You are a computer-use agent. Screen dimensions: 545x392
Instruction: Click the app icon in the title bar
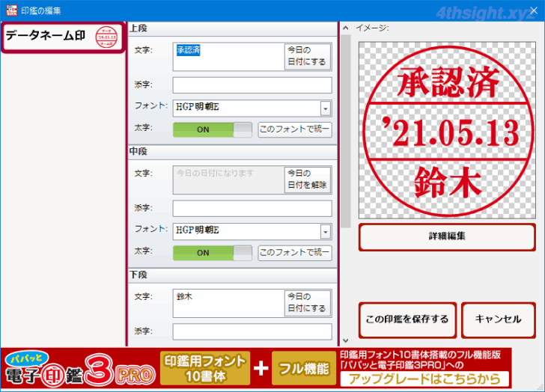coord(11,10)
